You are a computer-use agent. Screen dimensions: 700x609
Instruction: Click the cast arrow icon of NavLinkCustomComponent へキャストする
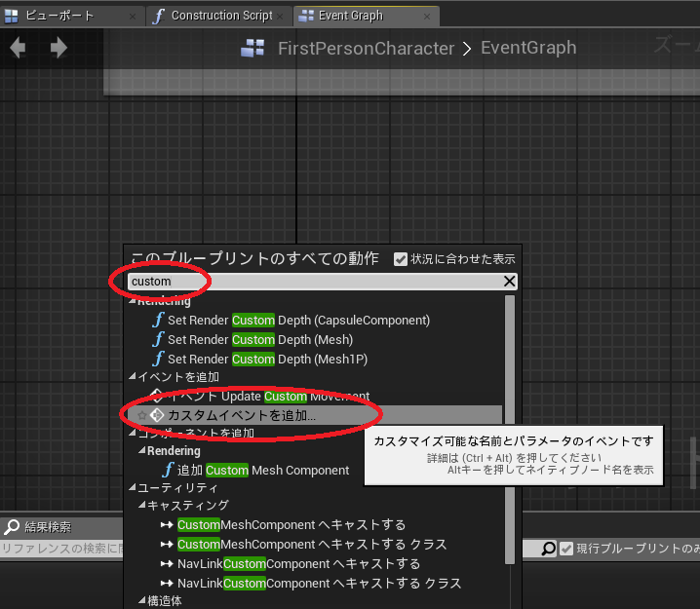[x=167, y=564]
